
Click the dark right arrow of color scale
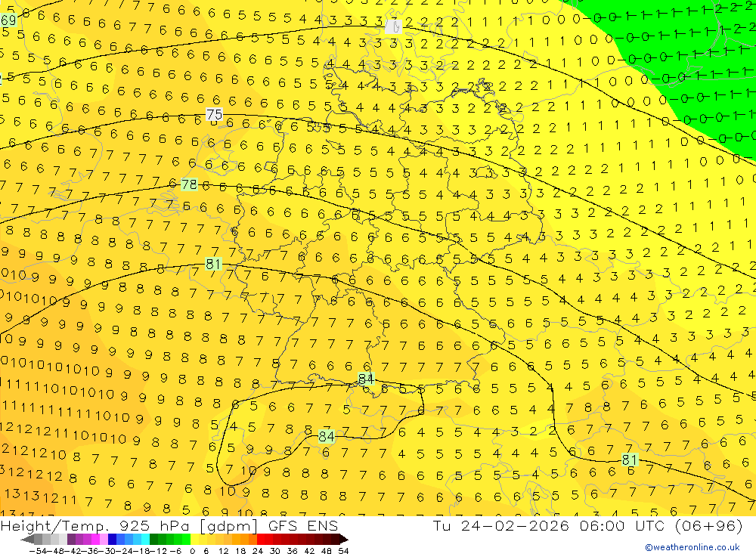[x=344, y=540]
